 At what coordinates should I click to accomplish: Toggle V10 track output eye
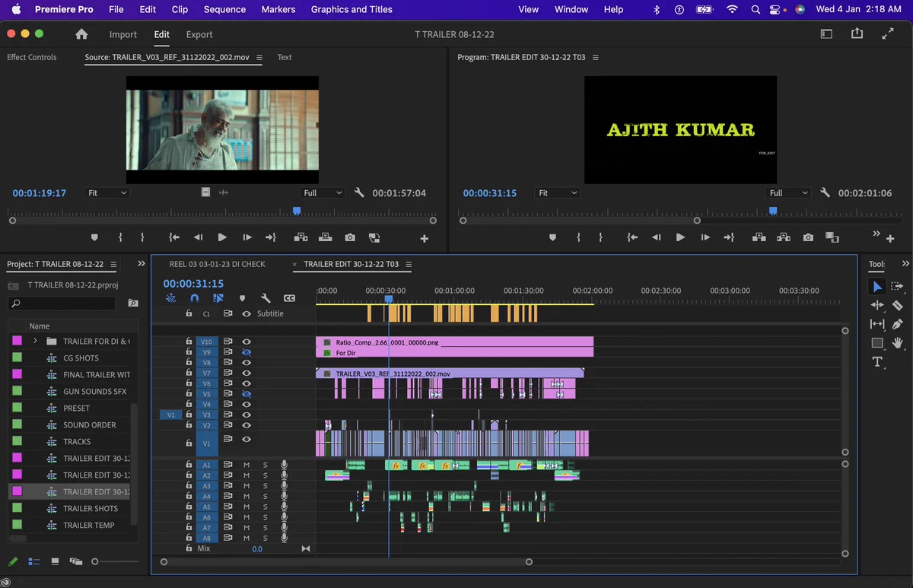247,342
